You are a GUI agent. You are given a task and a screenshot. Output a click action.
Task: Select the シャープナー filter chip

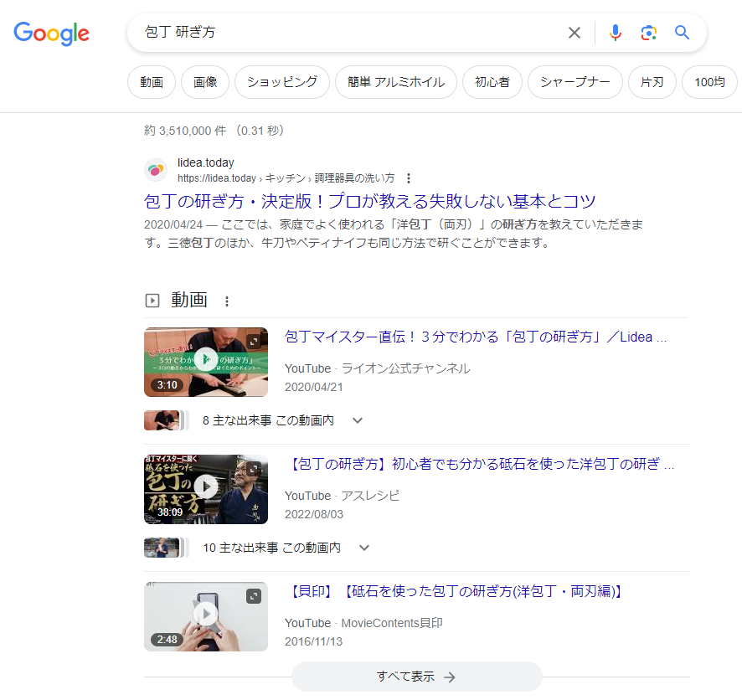click(x=575, y=82)
